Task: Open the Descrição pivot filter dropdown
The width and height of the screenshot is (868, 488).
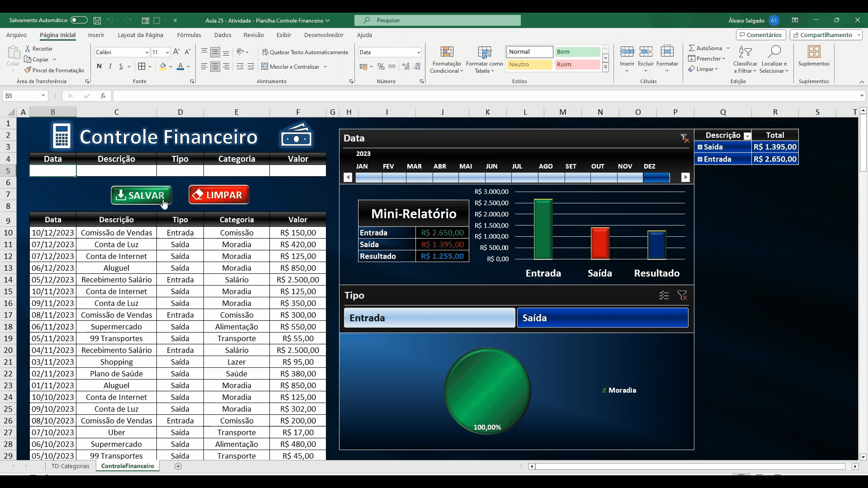Action: click(x=747, y=136)
